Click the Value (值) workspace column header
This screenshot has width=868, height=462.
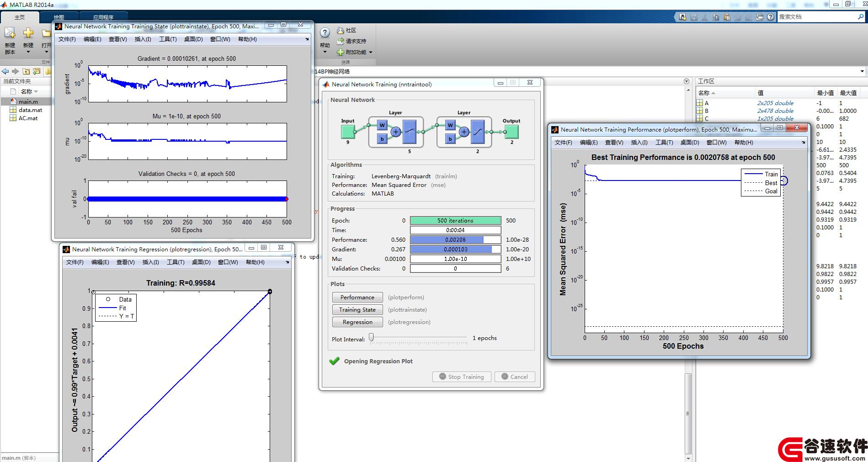784,93
